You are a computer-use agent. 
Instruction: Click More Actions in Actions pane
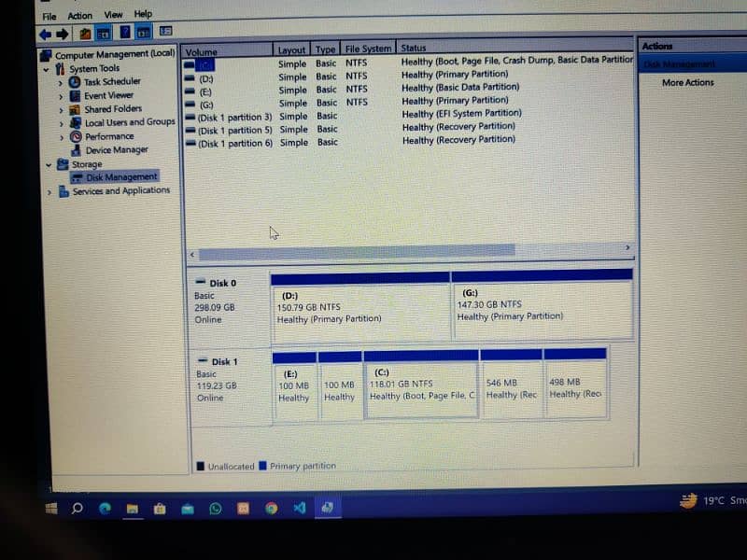tap(688, 82)
